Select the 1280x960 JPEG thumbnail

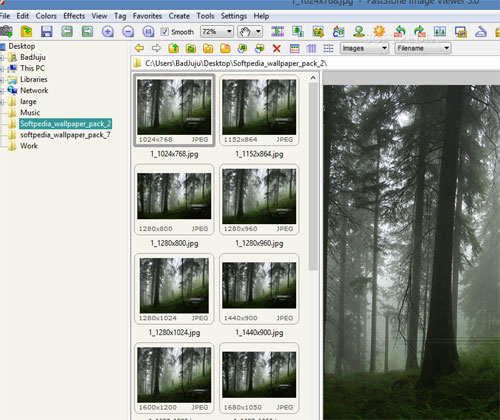click(259, 200)
